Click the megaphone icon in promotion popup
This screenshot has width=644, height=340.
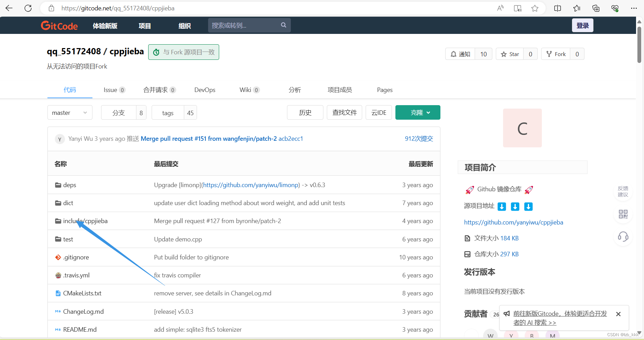tap(507, 314)
